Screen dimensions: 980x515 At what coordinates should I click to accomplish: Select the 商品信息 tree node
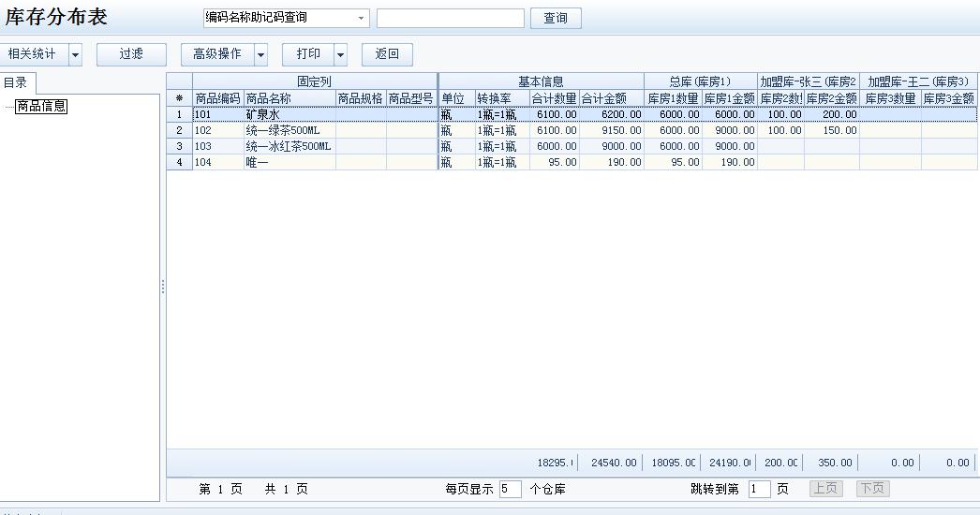(41, 106)
